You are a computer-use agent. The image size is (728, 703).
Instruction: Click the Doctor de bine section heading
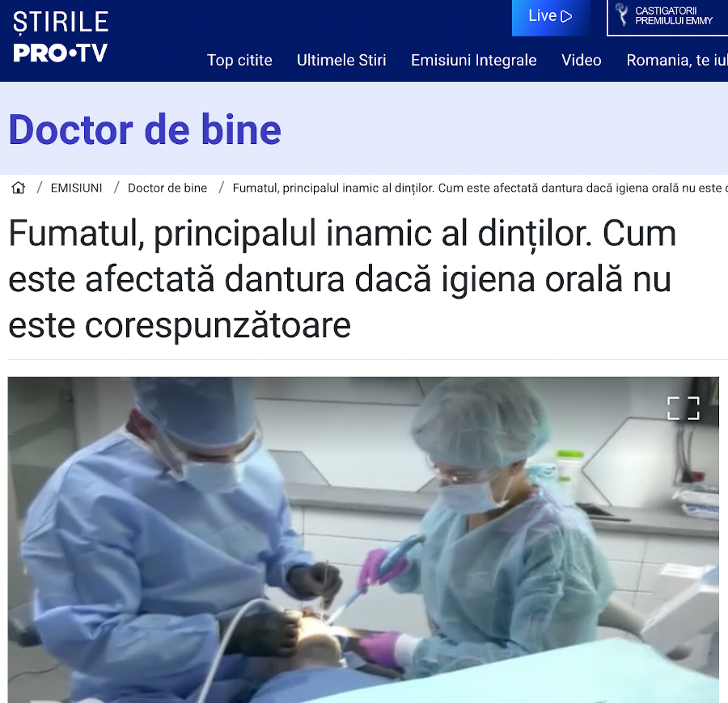pos(145,129)
